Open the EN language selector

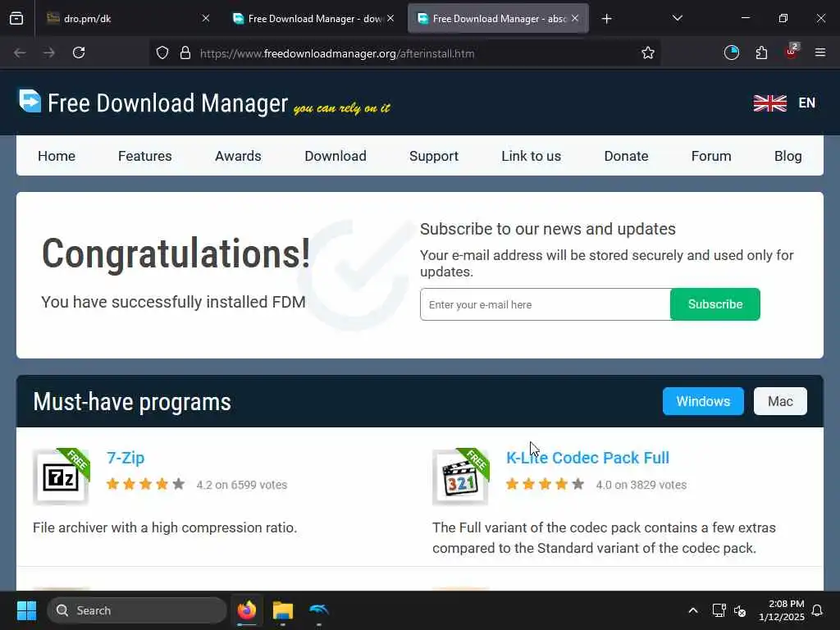click(806, 103)
